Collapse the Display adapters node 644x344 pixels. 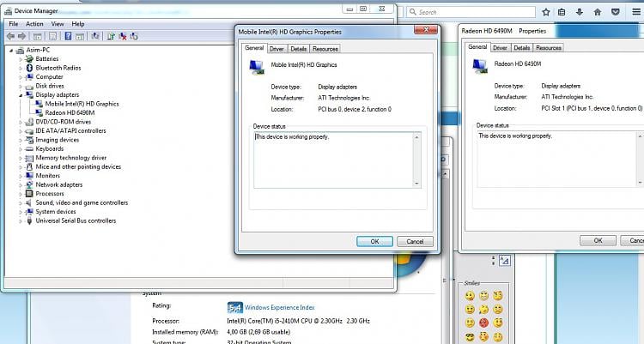point(21,95)
